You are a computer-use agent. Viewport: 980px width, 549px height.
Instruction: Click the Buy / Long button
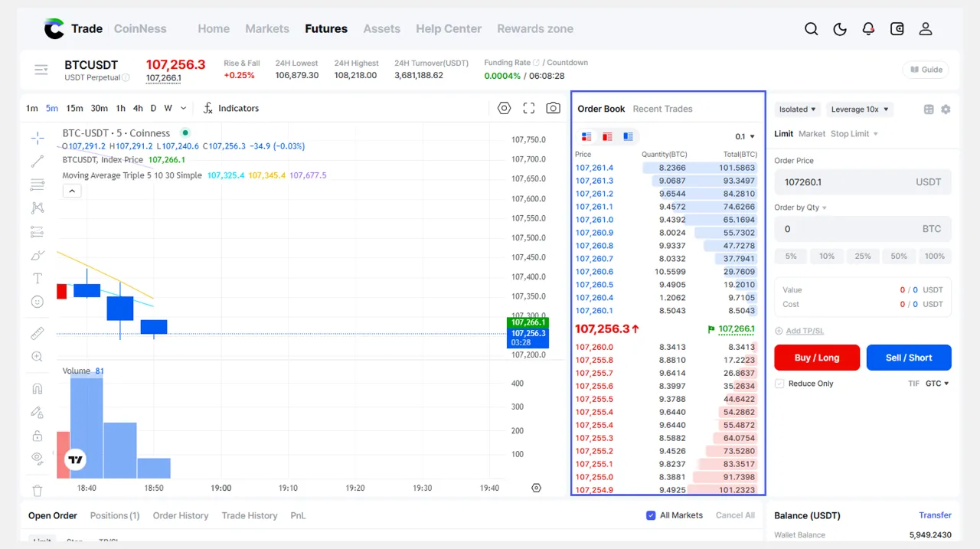816,358
